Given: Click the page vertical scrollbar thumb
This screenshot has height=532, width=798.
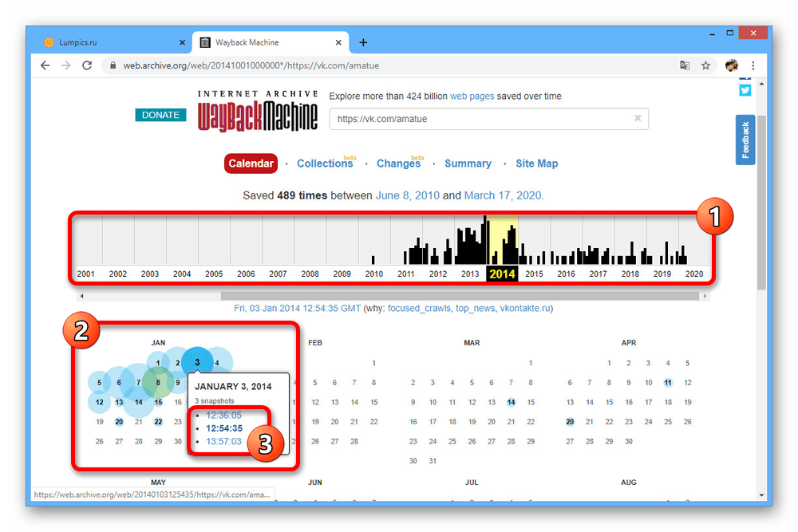Looking at the screenshot, I should [761, 202].
